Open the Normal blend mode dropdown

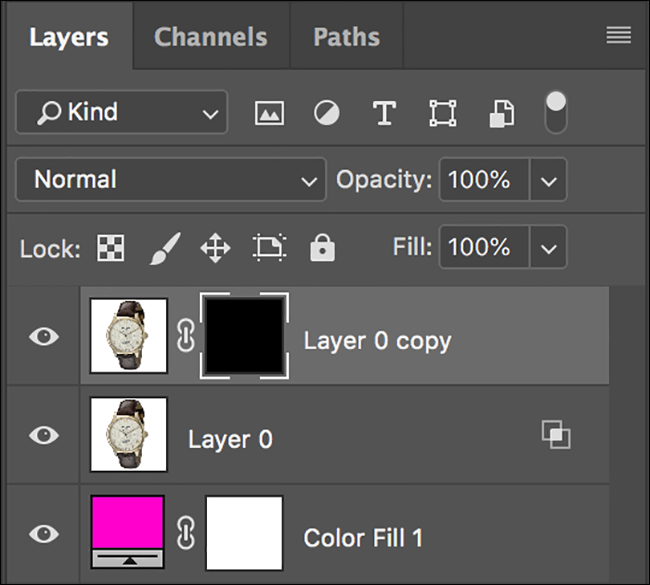[x=170, y=180]
